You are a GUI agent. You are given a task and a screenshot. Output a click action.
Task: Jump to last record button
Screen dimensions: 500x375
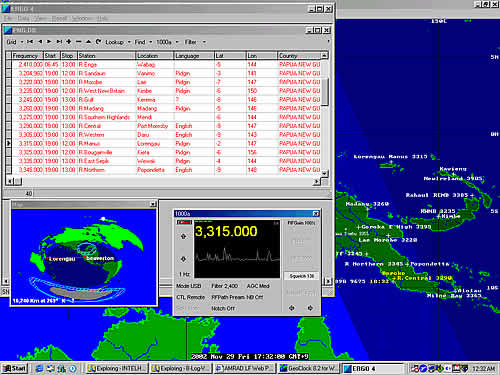click(59, 42)
